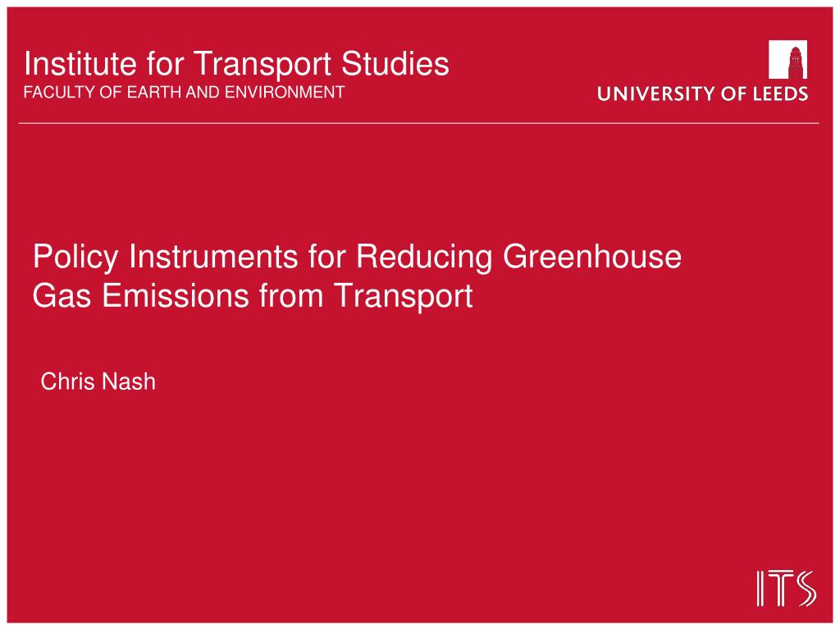Screen dimensions: 840x630
Task: Click the word Emissions in the title
Action: click(x=176, y=295)
